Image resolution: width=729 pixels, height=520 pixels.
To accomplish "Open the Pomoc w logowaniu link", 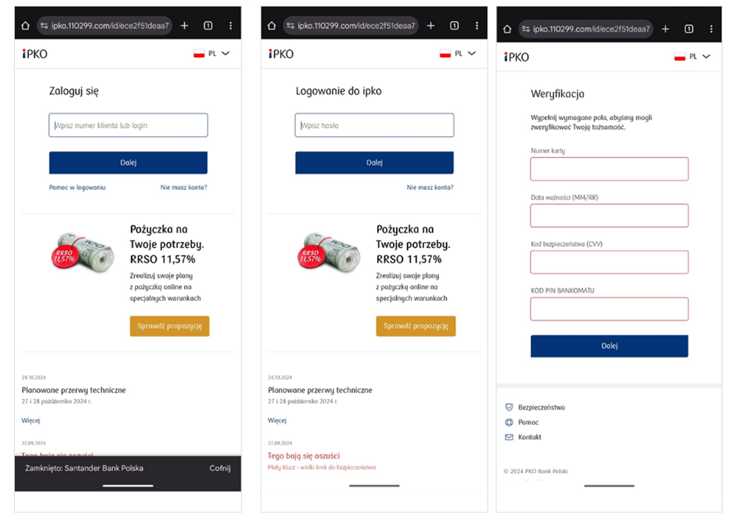I will 77,187.
